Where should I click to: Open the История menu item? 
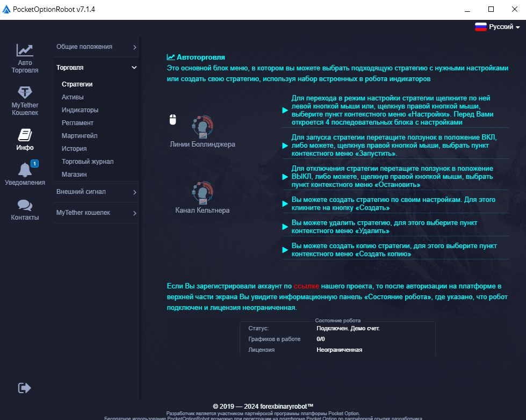(x=74, y=149)
